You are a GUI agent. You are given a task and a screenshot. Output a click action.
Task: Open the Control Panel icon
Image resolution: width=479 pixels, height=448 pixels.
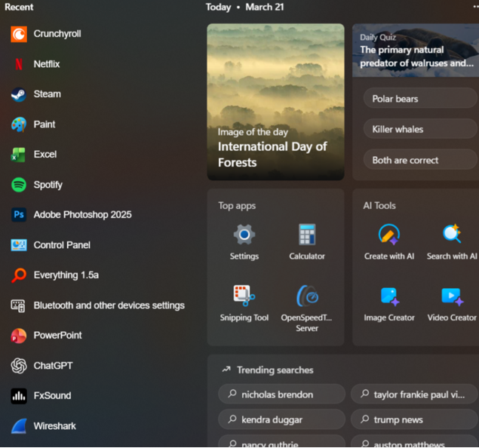(19, 245)
